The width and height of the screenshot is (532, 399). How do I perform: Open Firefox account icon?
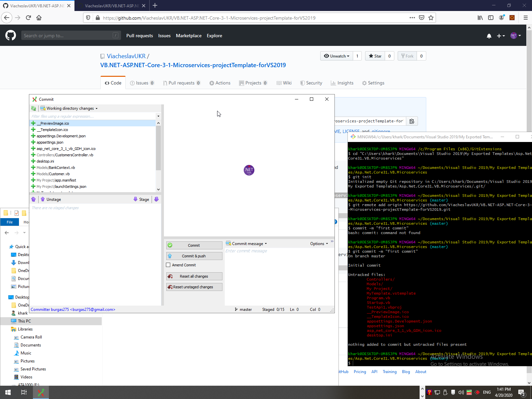pyautogui.click(x=501, y=18)
